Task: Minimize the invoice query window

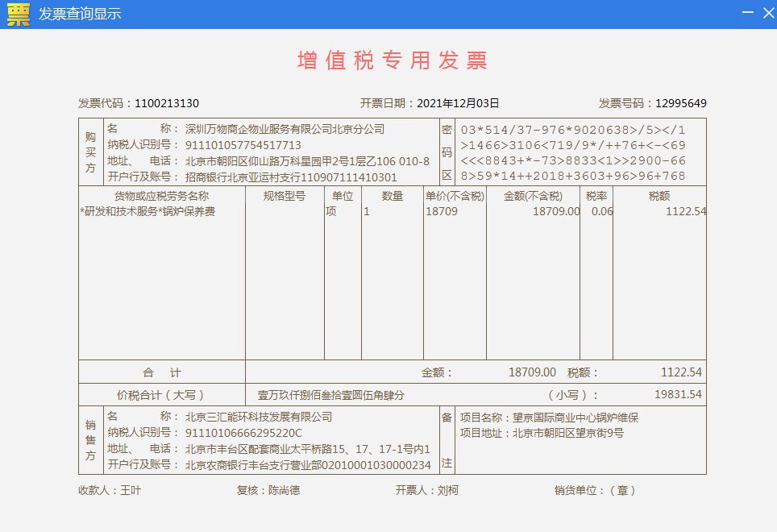Action: tap(748, 14)
